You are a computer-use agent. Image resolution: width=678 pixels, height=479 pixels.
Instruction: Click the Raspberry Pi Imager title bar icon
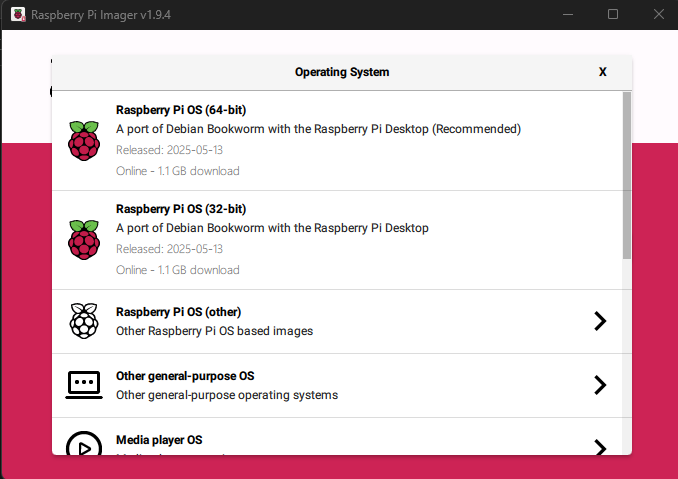pyautogui.click(x=18, y=15)
